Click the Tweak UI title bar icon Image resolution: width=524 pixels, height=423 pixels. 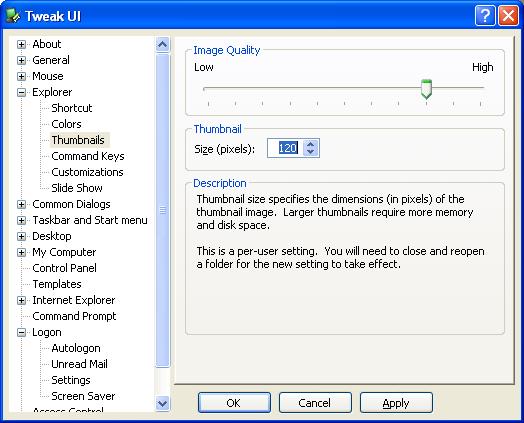pyautogui.click(x=13, y=16)
